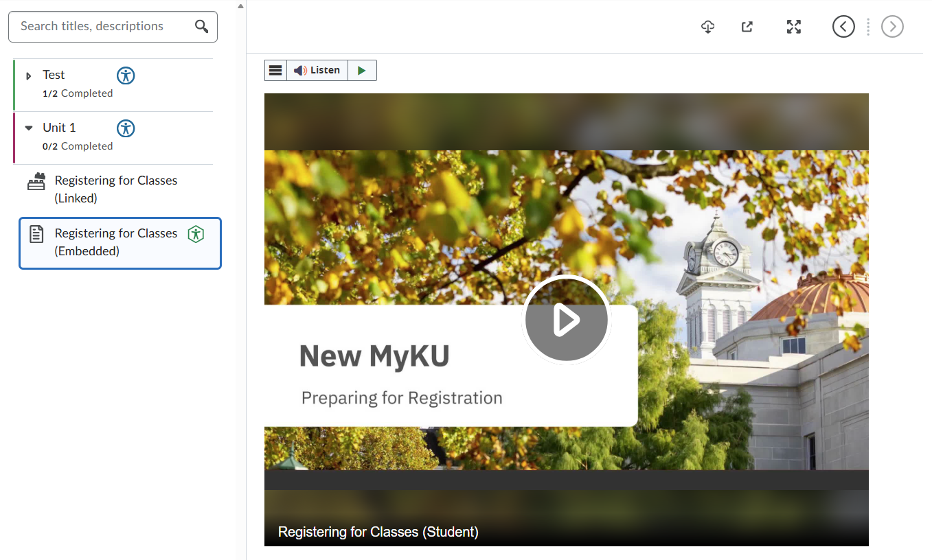The width and height of the screenshot is (932, 560).
Task: Click the Unit 1 module title
Action: (x=59, y=128)
